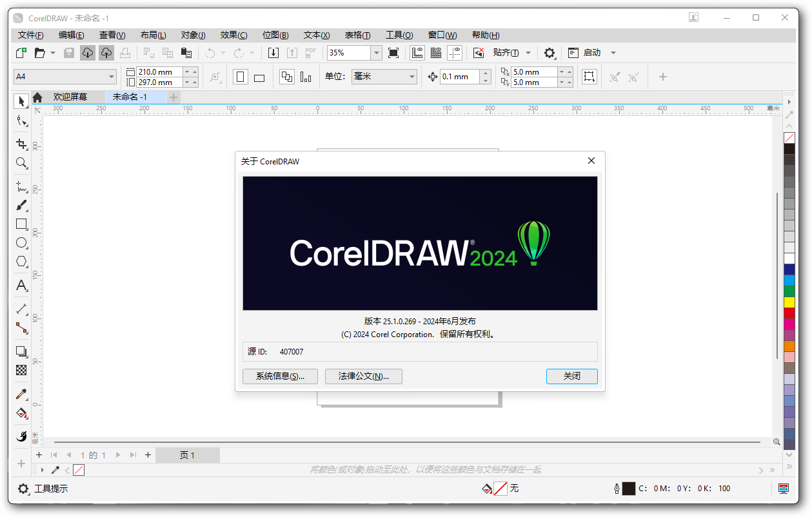
Task: Open the 位图(B) menu
Action: [275, 35]
